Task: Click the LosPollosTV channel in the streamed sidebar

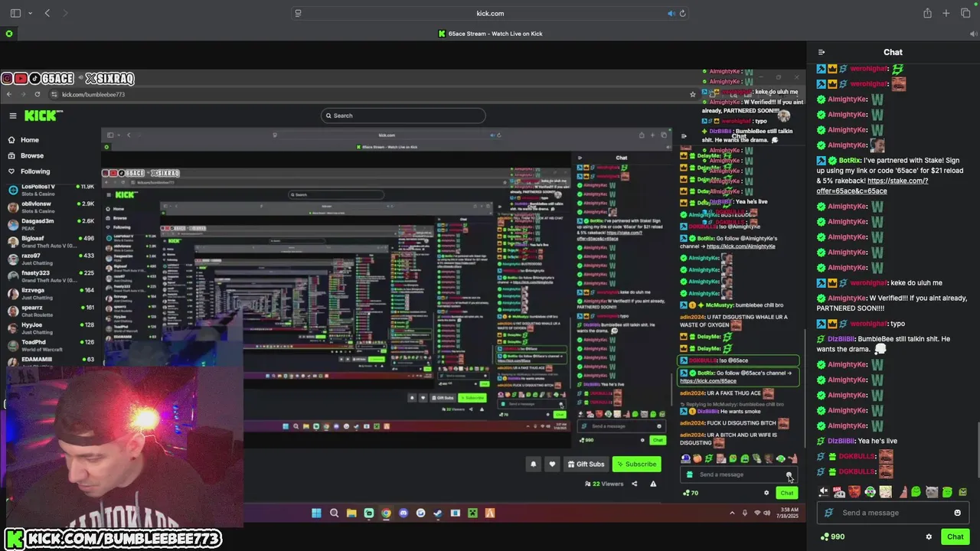Action: click(51, 190)
